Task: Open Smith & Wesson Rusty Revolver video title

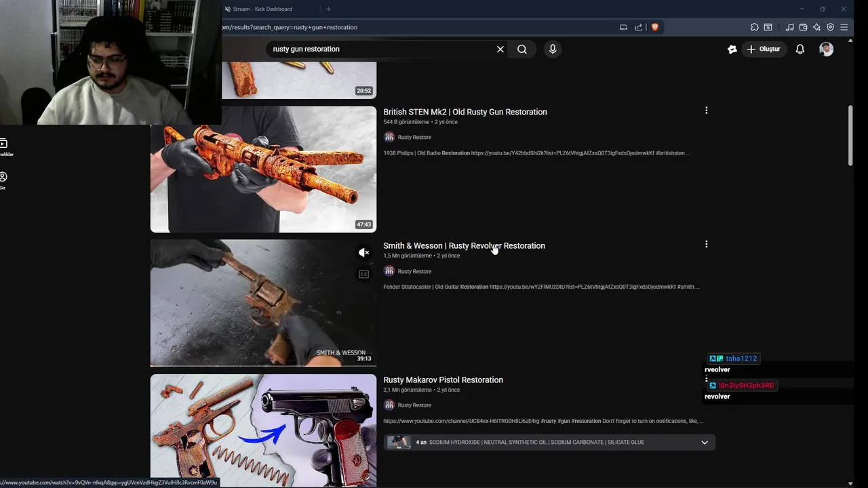Action: pos(464,246)
